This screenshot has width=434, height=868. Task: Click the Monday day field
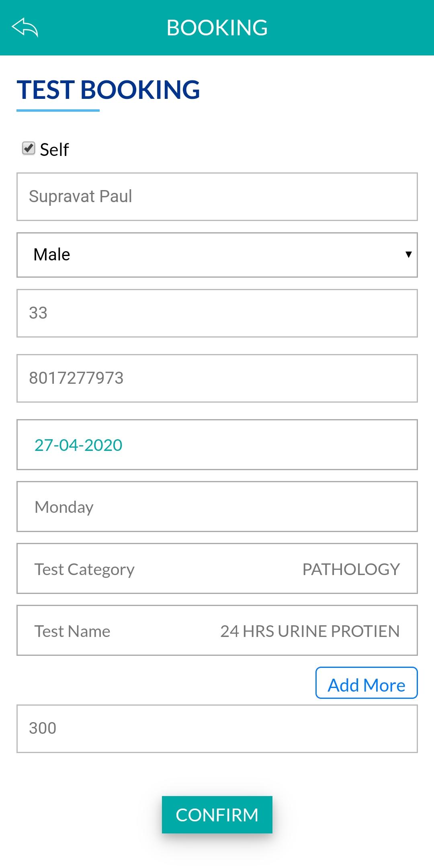(217, 506)
